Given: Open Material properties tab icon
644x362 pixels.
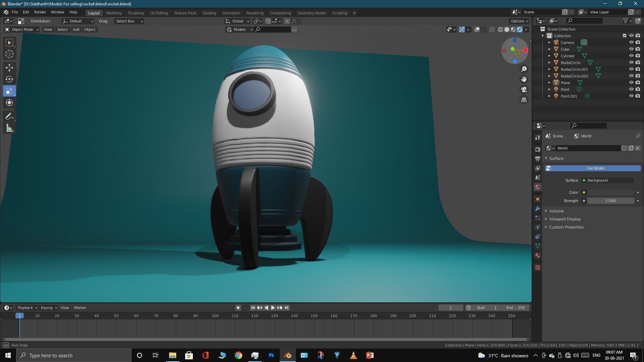Looking at the screenshot, I should pos(538,255).
